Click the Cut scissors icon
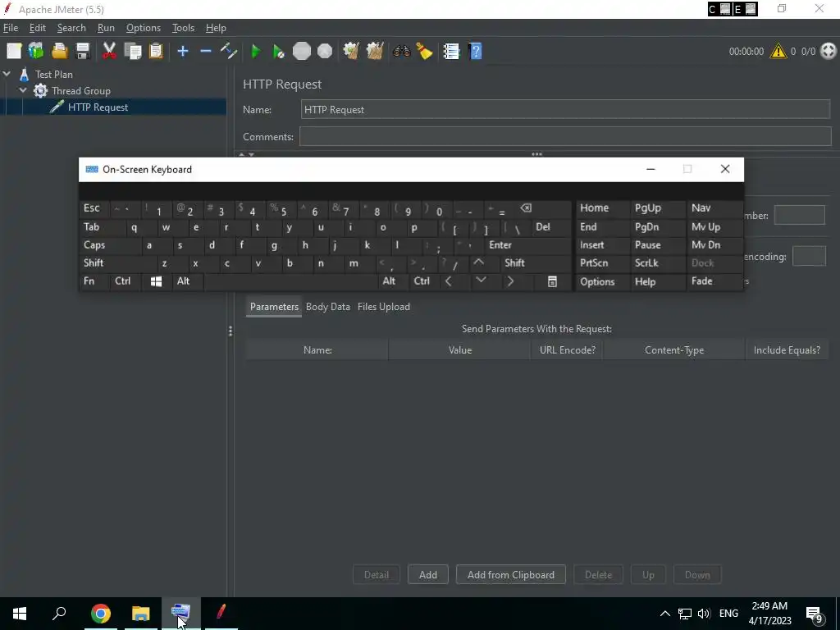 click(109, 52)
